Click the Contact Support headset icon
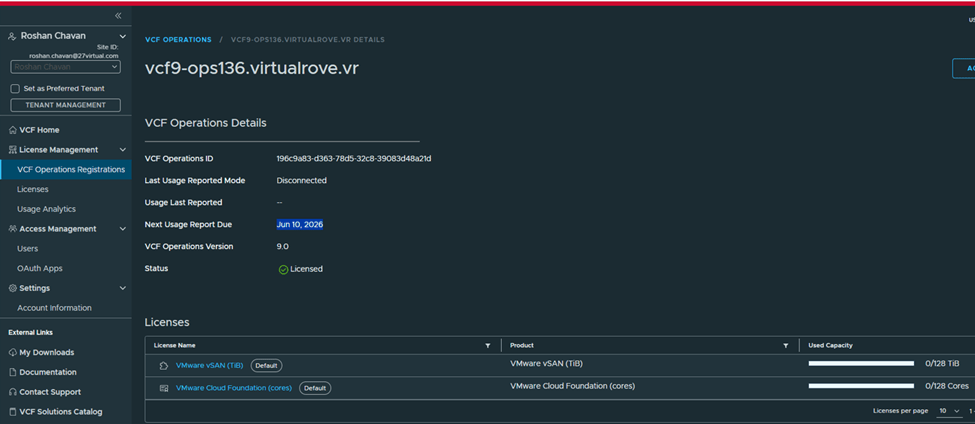The width and height of the screenshot is (975, 424). (12, 392)
